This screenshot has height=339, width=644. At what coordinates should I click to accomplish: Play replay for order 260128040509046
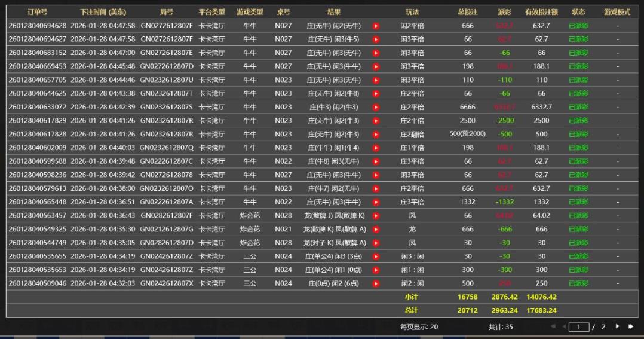click(376, 283)
